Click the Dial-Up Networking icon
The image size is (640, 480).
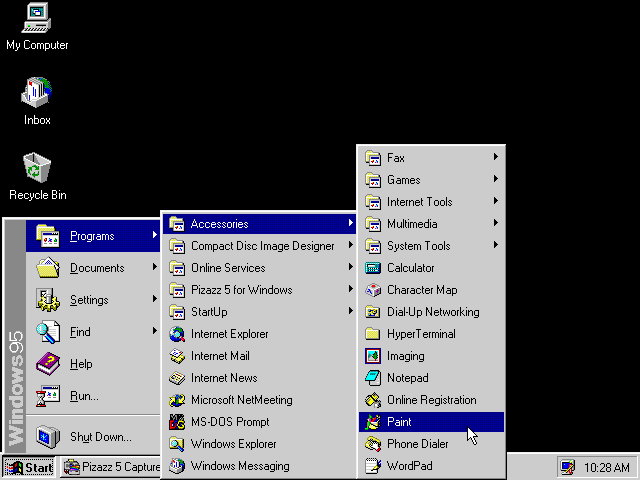(373, 312)
